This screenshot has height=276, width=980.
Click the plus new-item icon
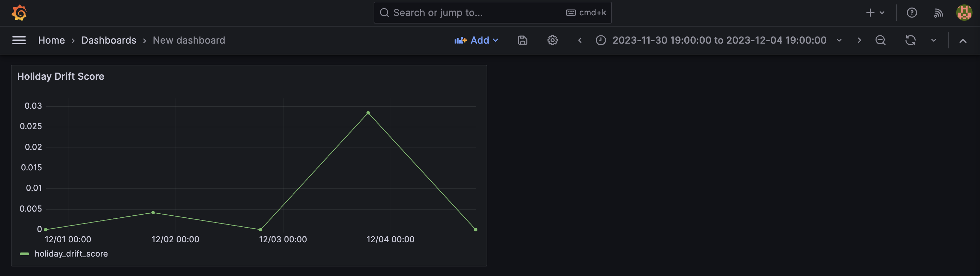tap(870, 13)
